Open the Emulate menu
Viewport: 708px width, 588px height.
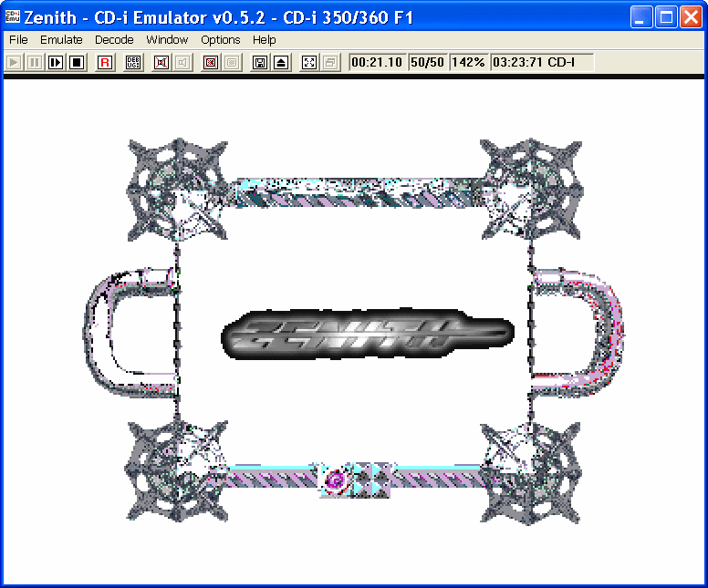point(61,40)
